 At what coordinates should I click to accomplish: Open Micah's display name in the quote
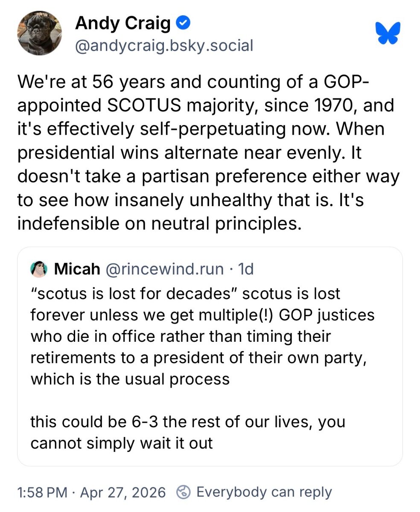pos(77,269)
